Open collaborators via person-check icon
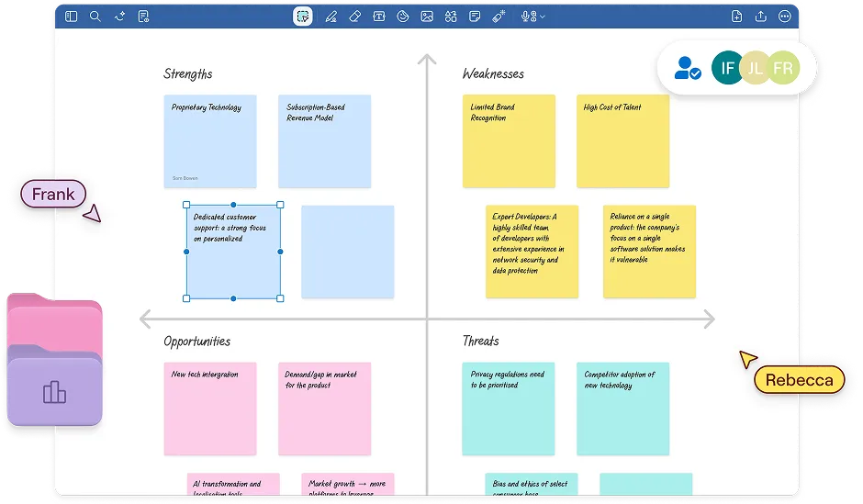863x504 pixels. (688, 68)
